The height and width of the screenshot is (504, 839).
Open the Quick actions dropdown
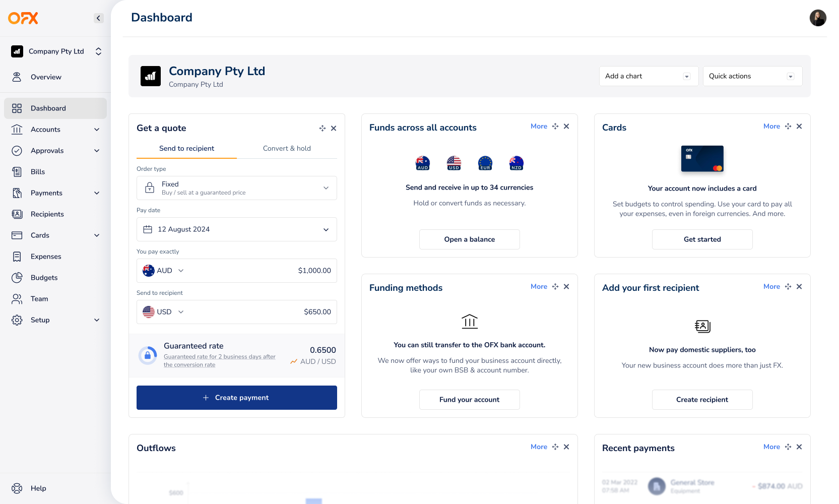click(x=752, y=76)
